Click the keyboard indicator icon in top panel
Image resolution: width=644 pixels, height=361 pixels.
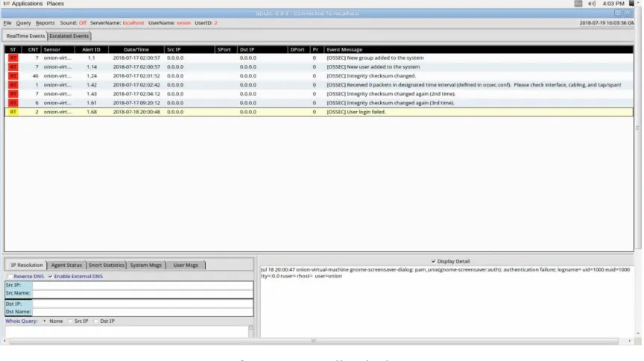point(578,4)
